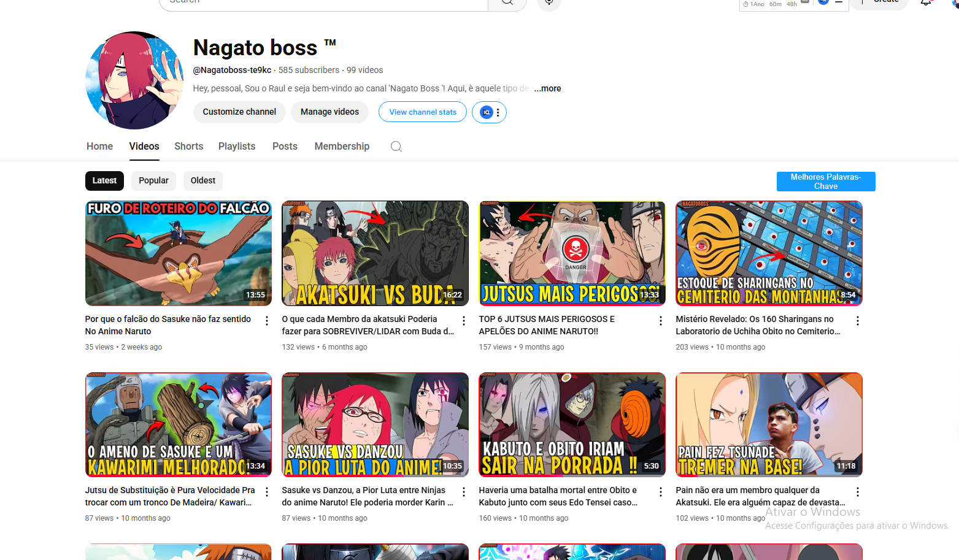
Task: Expand channel description with ...more
Action: point(547,88)
